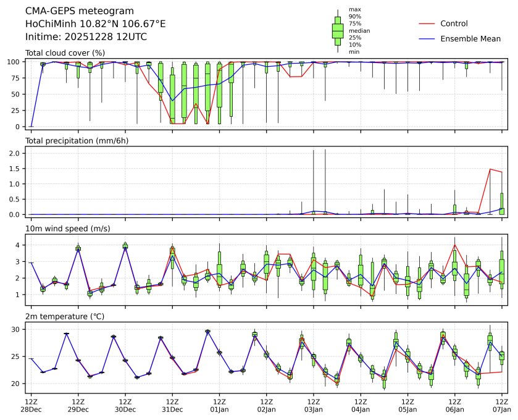Screen dimensions: 518x420
Task: Click the median label in boxplot legend
Action: coord(356,30)
